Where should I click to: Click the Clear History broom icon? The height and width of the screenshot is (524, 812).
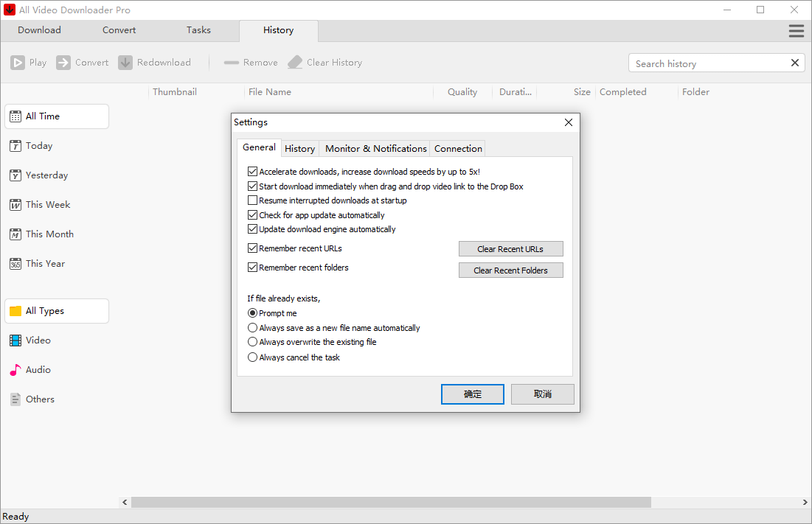[x=295, y=62]
